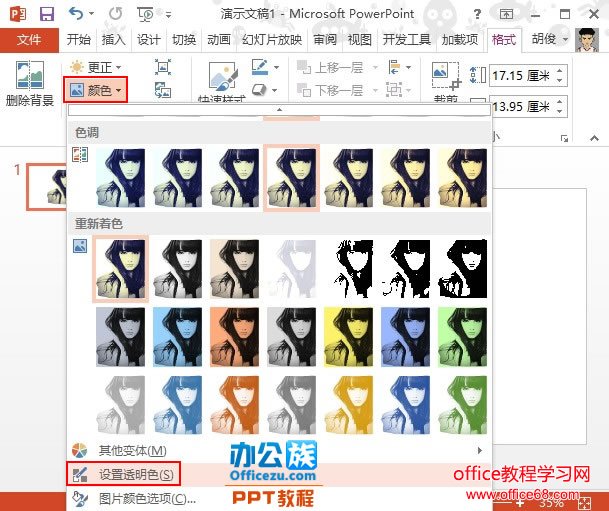Click the 删除背景 button
Image resolution: width=609 pixels, height=511 pixels.
[x=30, y=83]
